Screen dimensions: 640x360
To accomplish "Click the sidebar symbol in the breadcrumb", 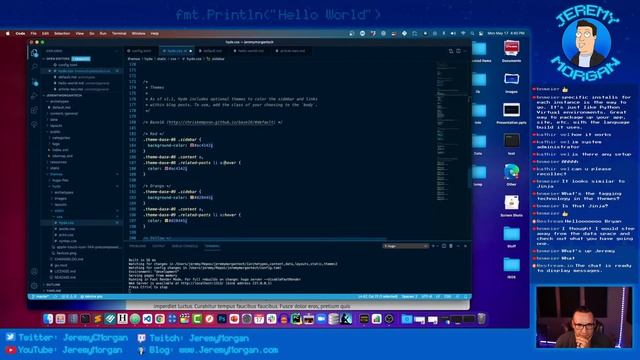I will 216,59.
